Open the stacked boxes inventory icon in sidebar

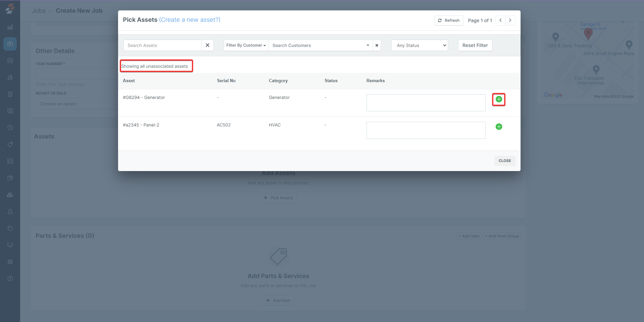[10, 195]
